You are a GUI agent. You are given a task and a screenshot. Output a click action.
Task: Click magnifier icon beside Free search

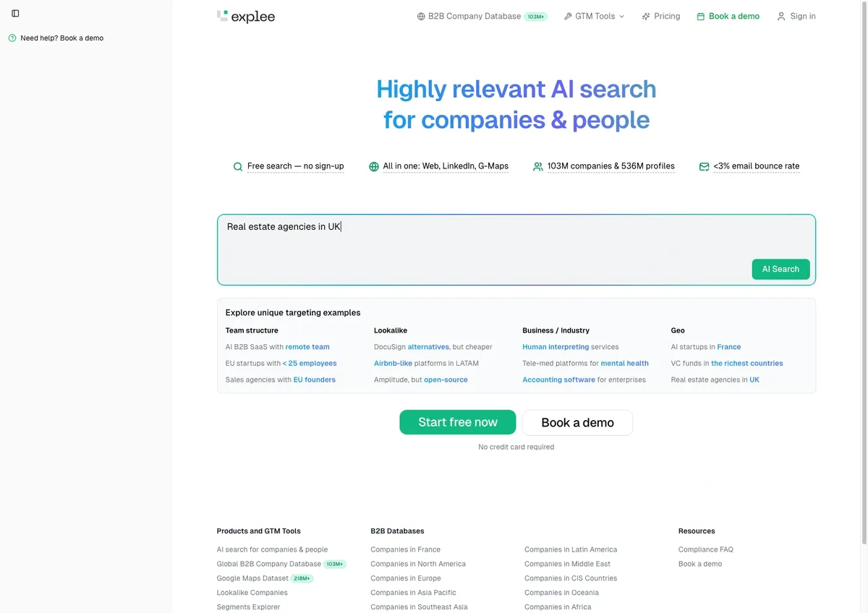(238, 166)
